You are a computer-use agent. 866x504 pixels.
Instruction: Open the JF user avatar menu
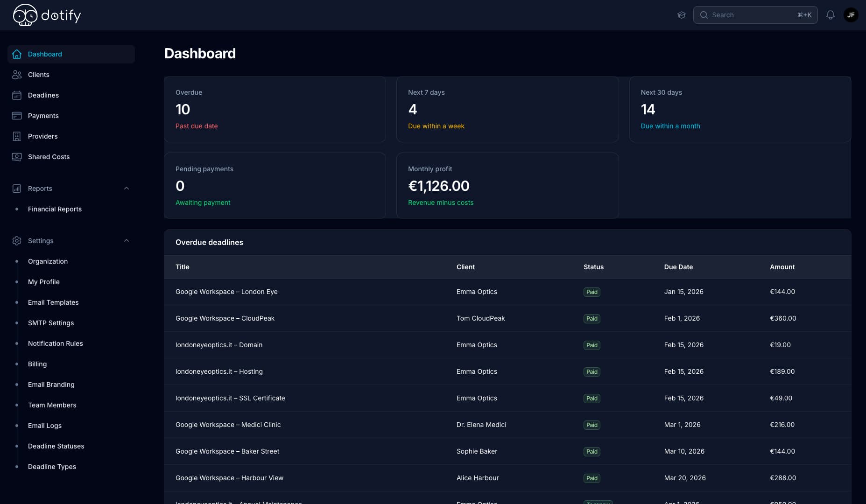point(851,15)
